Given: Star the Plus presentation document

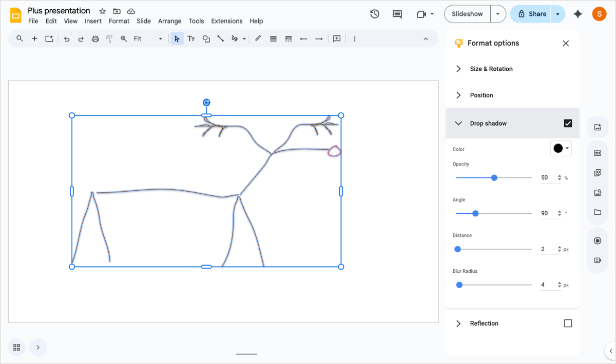Looking at the screenshot, I should (103, 11).
